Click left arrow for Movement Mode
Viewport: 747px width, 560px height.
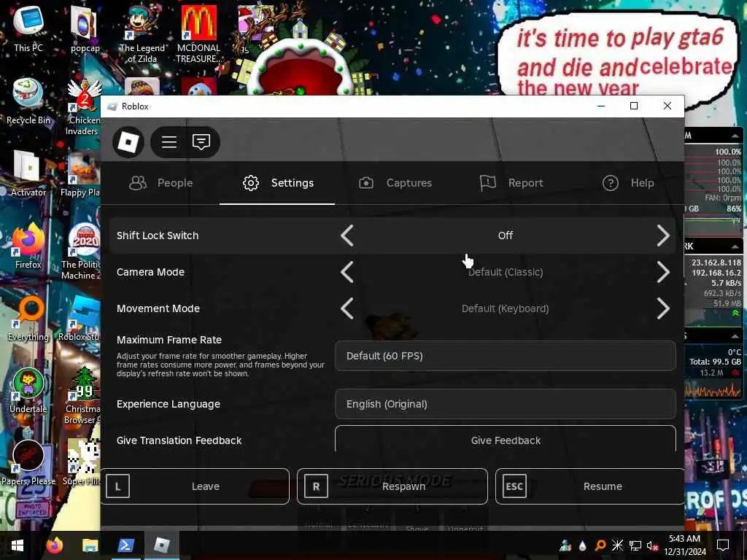[x=347, y=308]
